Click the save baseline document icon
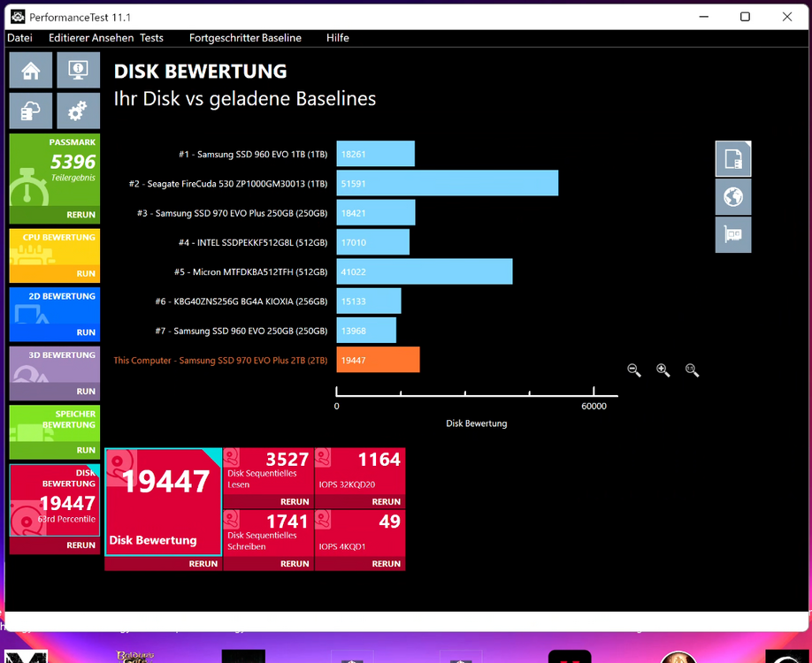812x663 pixels. pyautogui.click(x=733, y=159)
